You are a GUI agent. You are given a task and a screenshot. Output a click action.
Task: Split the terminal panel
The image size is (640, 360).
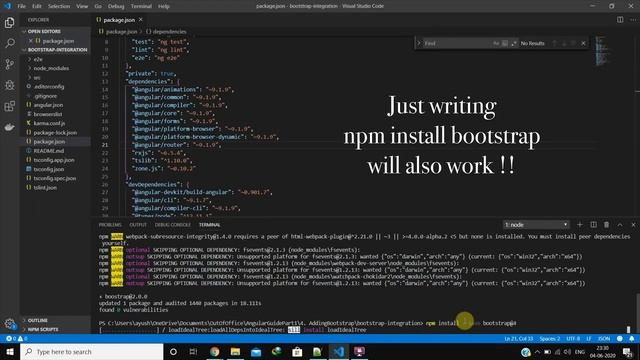point(593,224)
